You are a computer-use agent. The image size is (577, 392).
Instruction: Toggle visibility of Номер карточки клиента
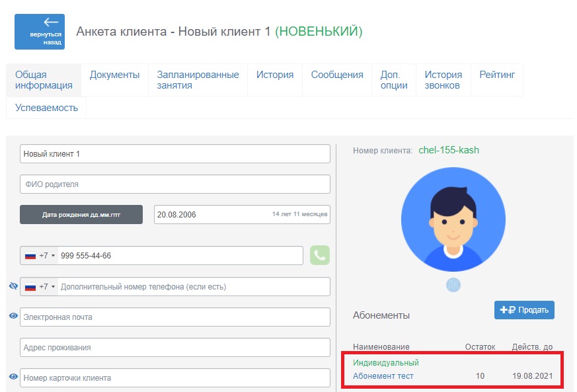tap(13, 377)
